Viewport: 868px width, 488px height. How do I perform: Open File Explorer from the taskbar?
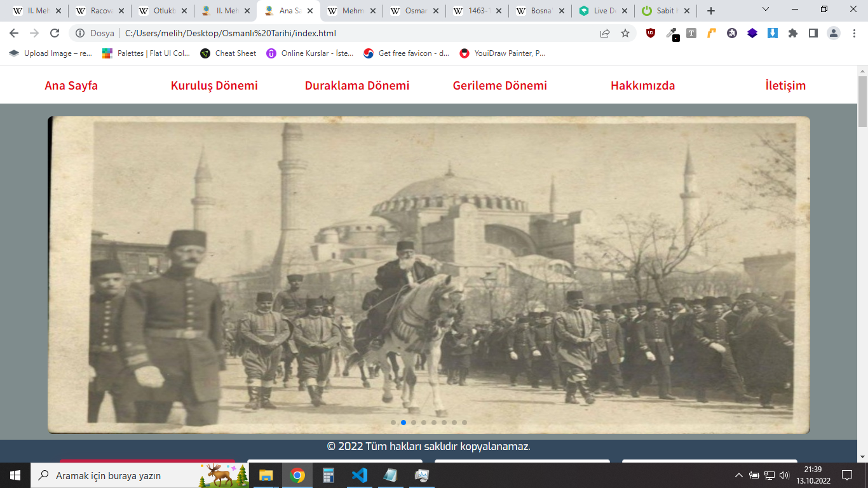pyautogui.click(x=266, y=475)
